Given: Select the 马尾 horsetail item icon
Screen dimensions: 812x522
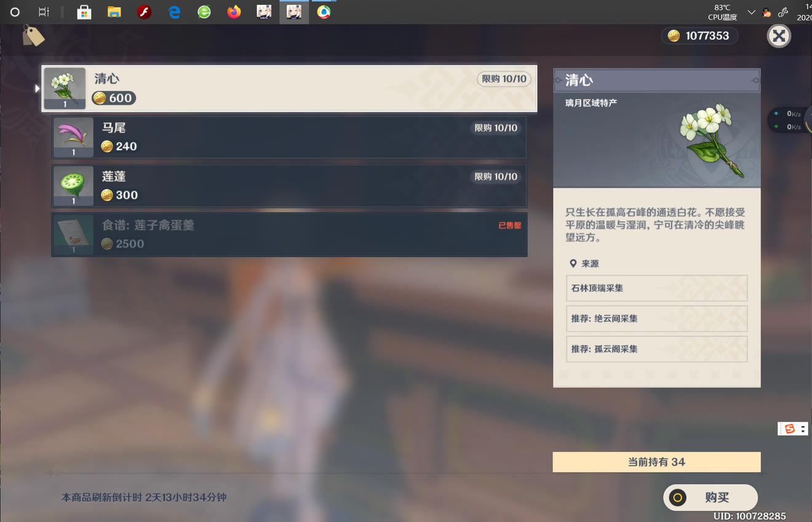Looking at the screenshot, I should 73,137.
